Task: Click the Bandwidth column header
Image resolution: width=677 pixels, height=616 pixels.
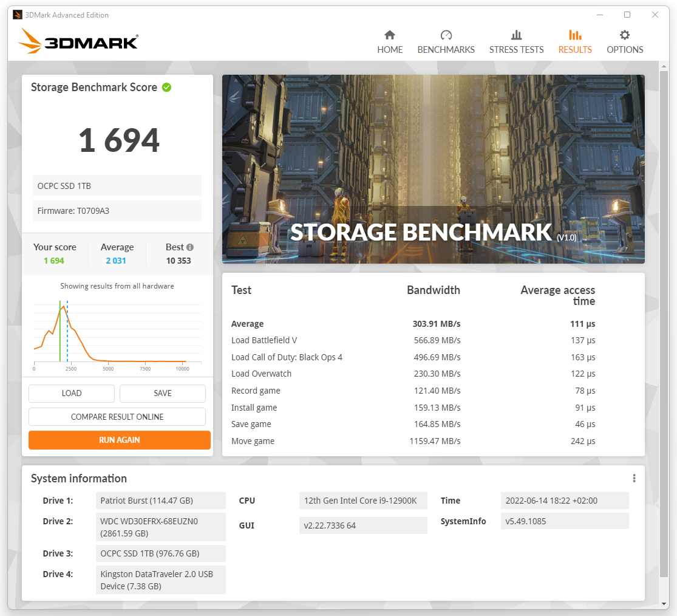Action: [x=434, y=290]
